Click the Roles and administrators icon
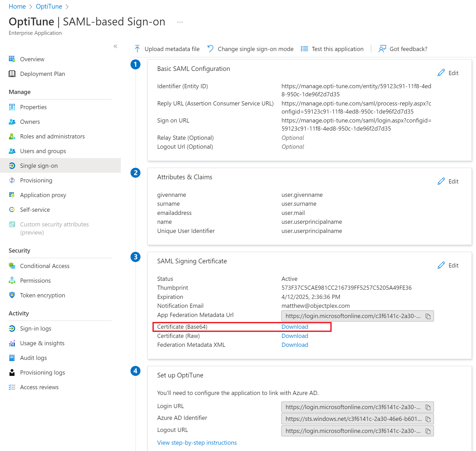Viewport: 476px width, 451px height. [12, 136]
